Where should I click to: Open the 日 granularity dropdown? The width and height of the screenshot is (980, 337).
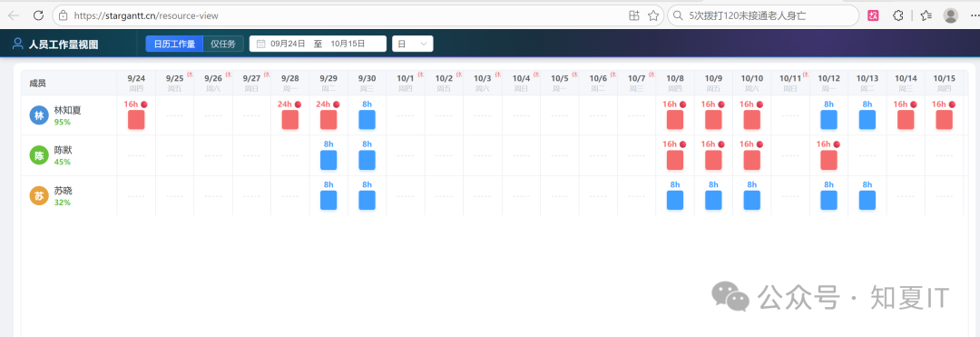coord(413,44)
